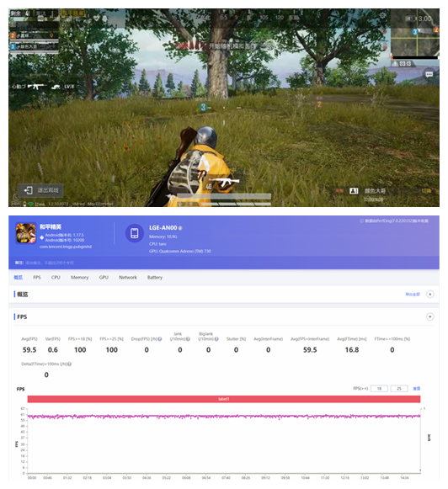
Task: Open the overview tab highlighted in blue
Action: 18,277
